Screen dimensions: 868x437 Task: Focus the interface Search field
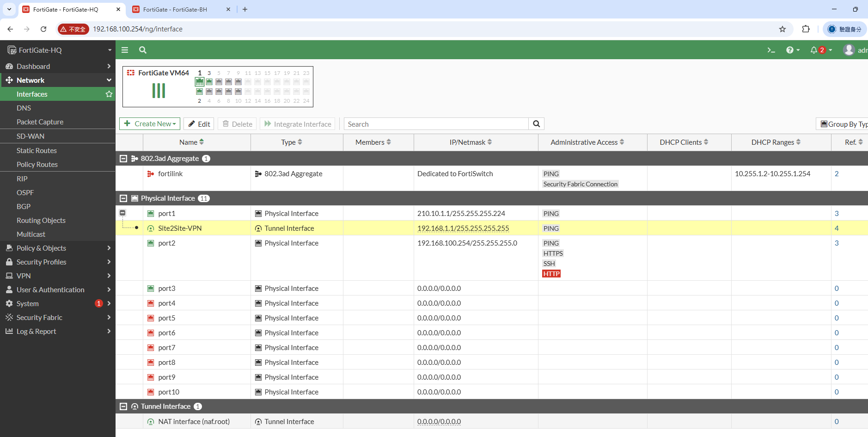[436, 124]
